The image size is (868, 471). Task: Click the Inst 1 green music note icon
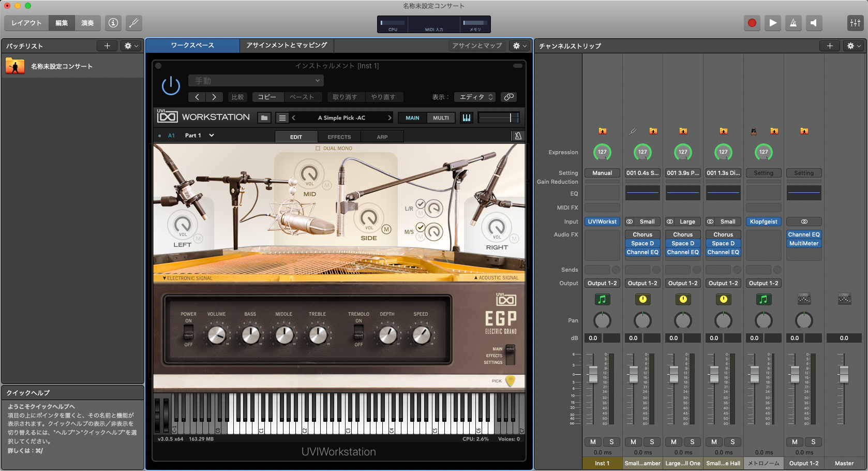tap(602, 299)
